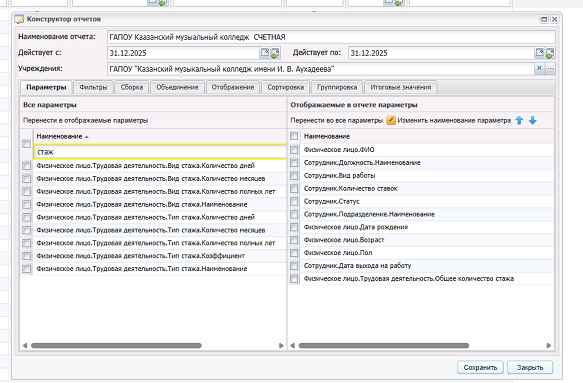Image resolution: width=583 pixels, height=383 pixels.
Task: Click Закрыть button
Action: [530, 367]
